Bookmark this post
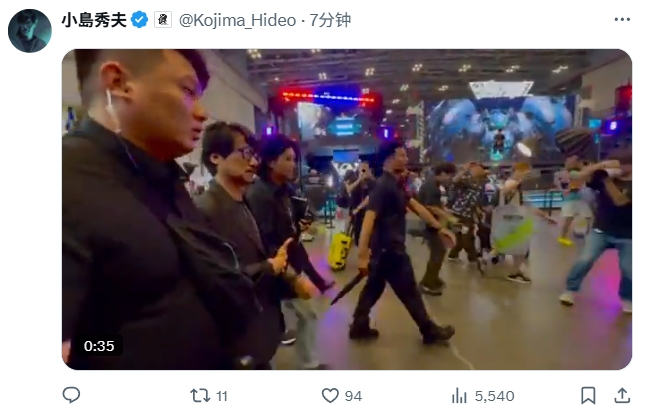658x412 pixels. pos(588,396)
